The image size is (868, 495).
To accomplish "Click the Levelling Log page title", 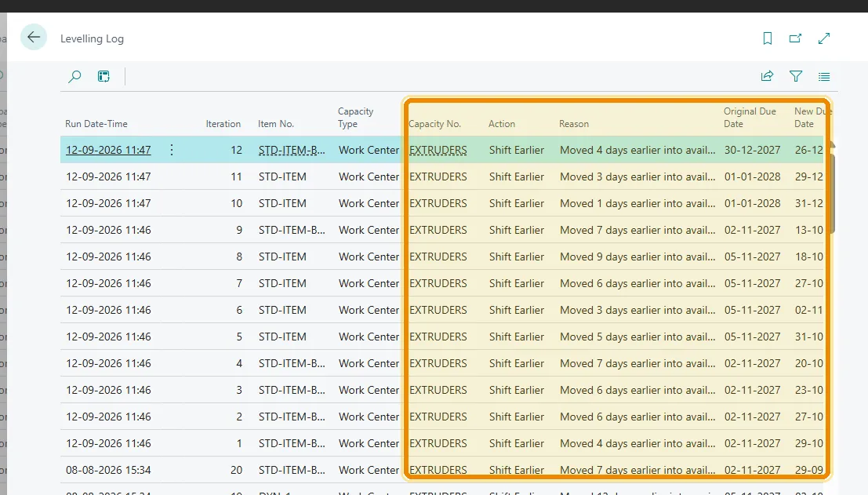I will pos(92,38).
